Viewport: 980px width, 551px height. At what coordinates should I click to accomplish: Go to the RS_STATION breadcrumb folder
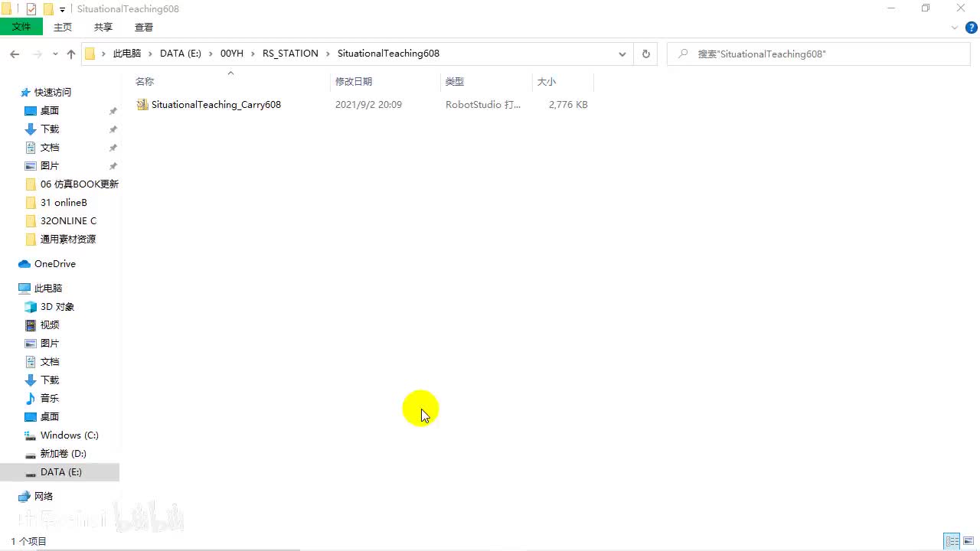tap(290, 54)
